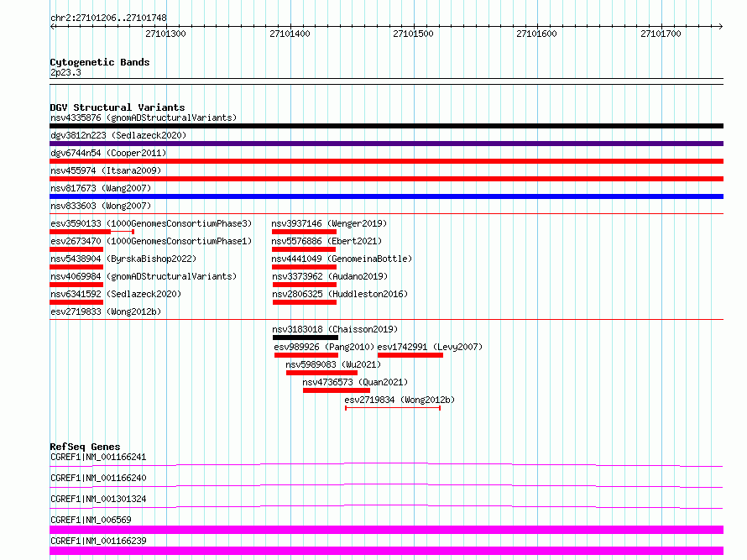The image size is (747, 560).
Task: Click the left arrowhead of the ruler
Action: coord(53,27)
